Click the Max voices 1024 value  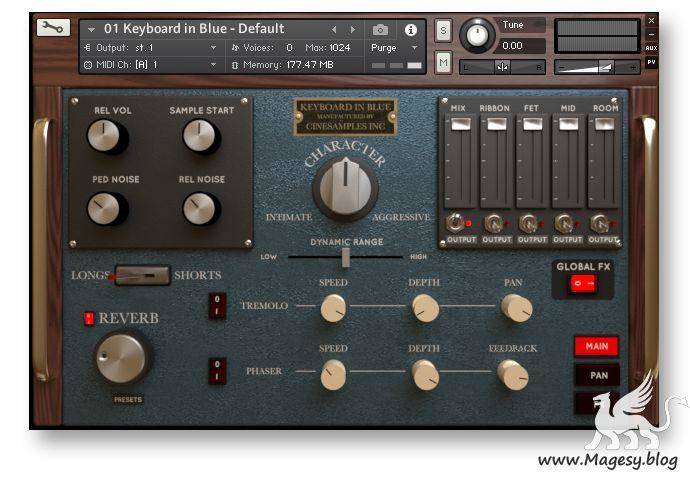click(339, 48)
